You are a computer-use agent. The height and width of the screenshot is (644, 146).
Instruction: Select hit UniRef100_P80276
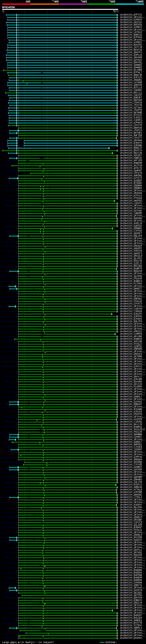click(131, 261)
